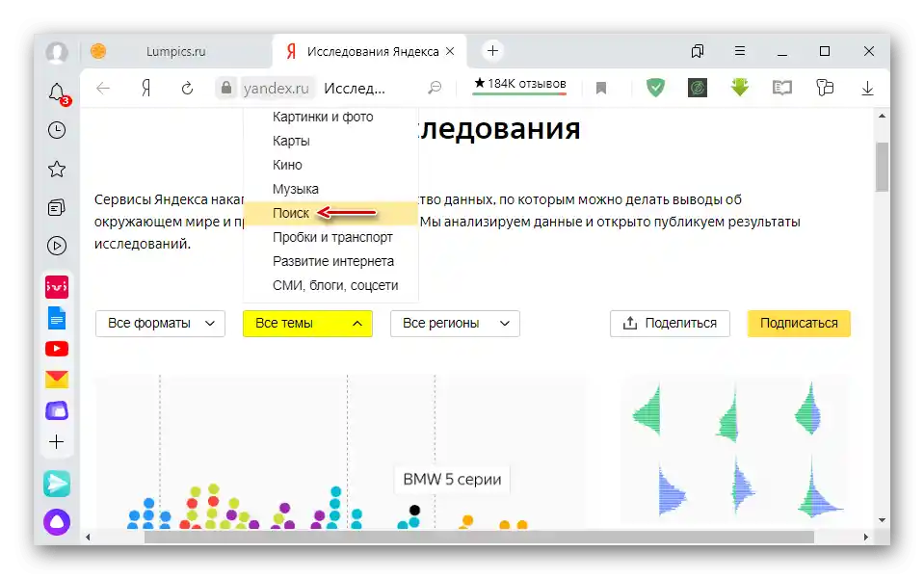Viewport: 924px width, 579px height.
Task: Click scroll up arrow
Action: [883, 116]
